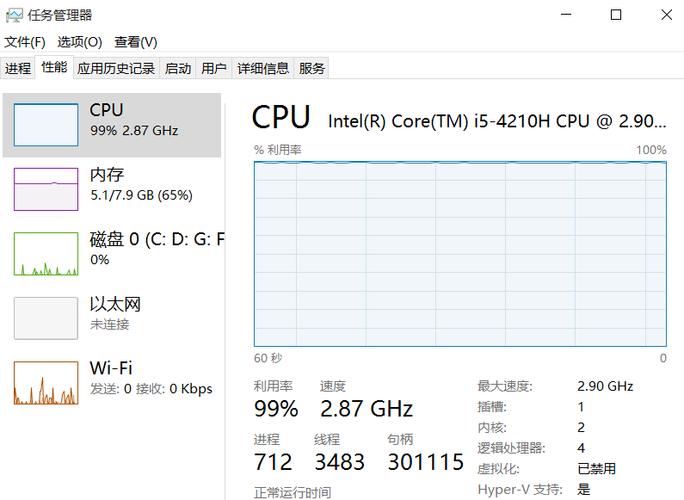Select the Wi-Fi throughput graph thumbnail
The height and width of the screenshot is (500, 684).
[46, 383]
